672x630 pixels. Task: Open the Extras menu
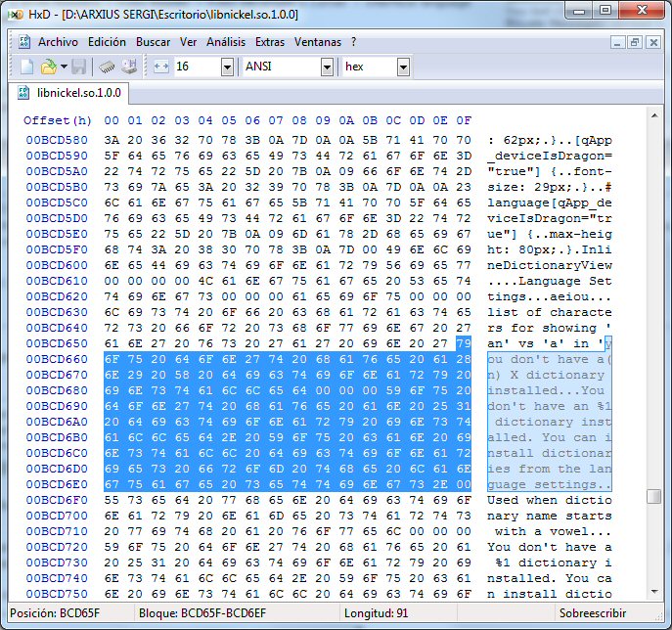(270, 42)
